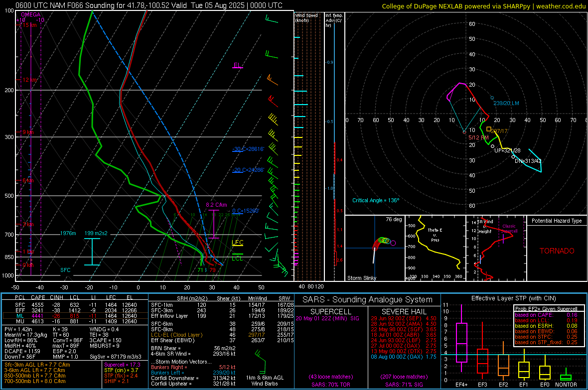Click the PW = 1.42in value
The height and width of the screenshot is (390, 588).
pos(18,329)
